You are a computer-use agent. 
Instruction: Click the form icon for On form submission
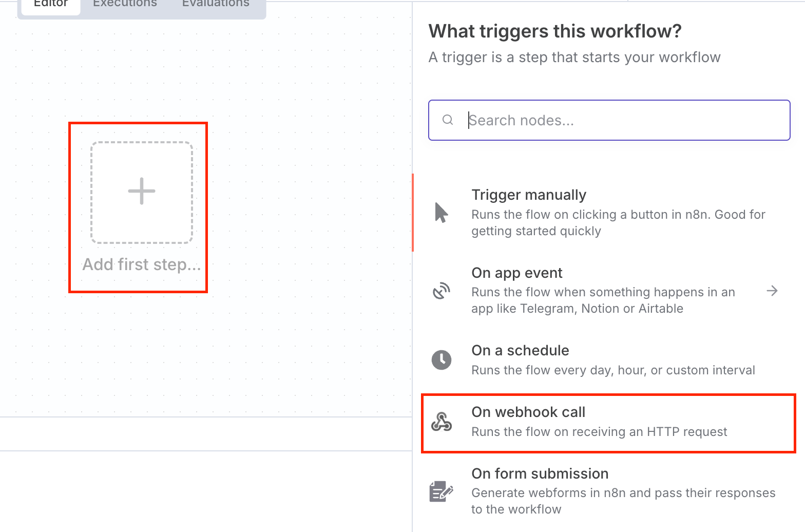tap(441, 491)
